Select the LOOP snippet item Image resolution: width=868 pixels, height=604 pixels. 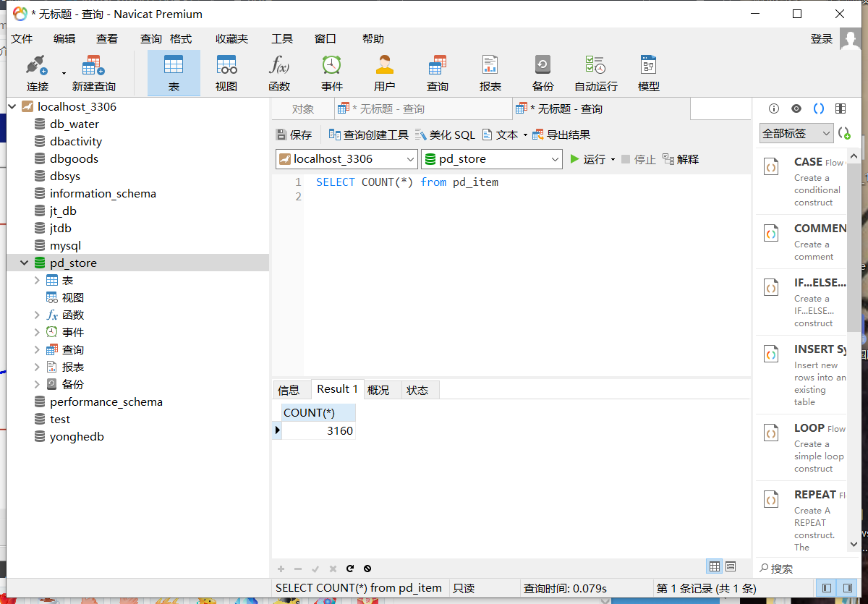click(x=801, y=448)
